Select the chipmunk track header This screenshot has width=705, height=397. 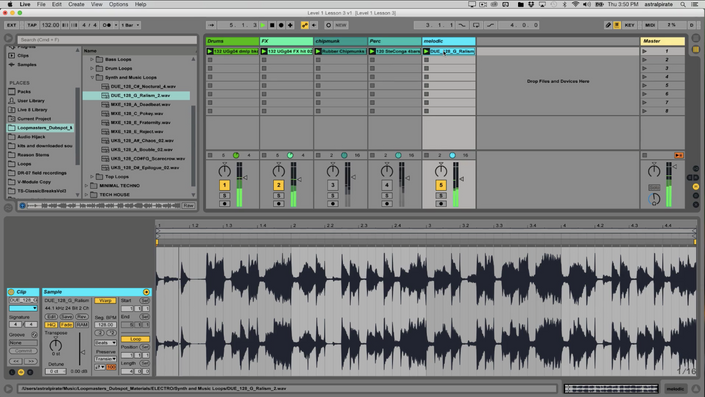pos(340,41)
